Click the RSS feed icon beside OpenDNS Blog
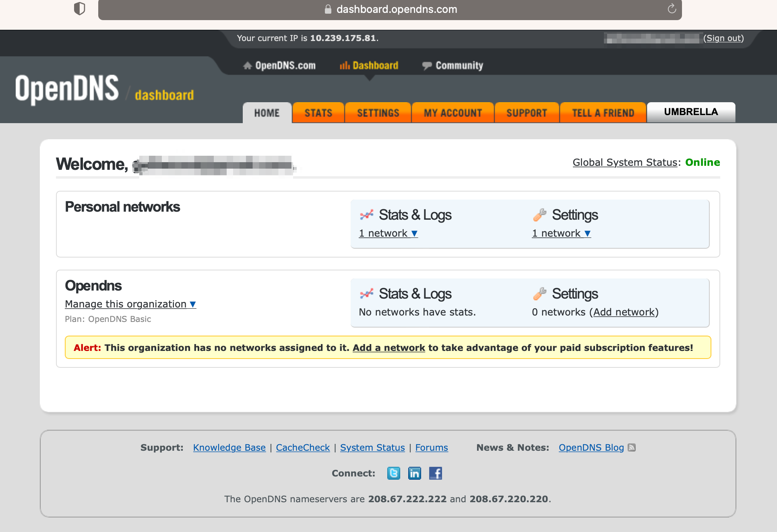 click(x=632, y=447)
